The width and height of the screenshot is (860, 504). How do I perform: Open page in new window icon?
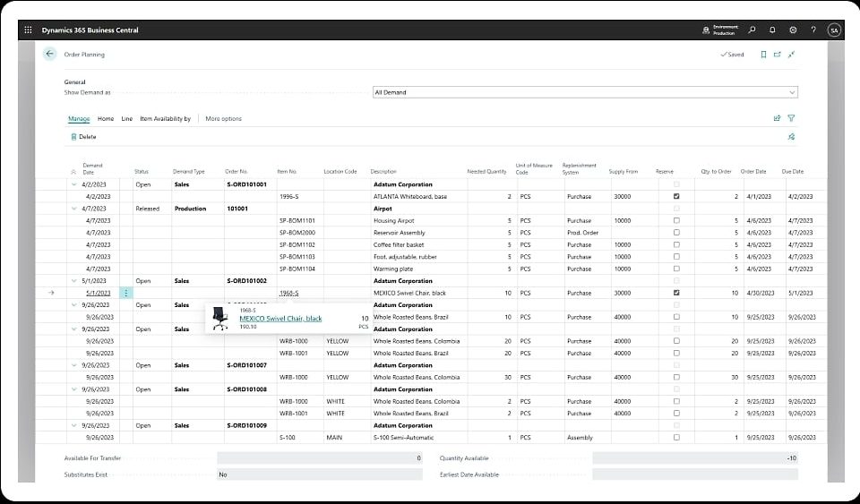pyautogui.click(x=778, y=55)
